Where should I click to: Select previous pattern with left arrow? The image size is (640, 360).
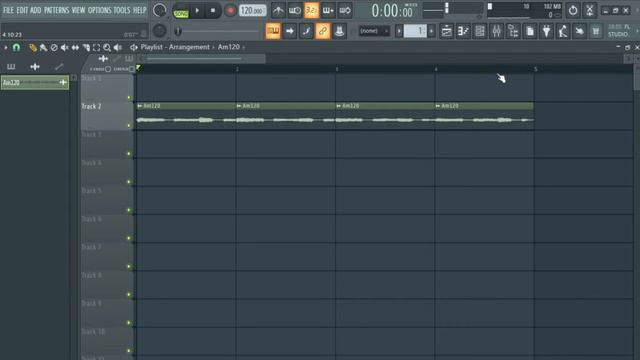point(399,31)
